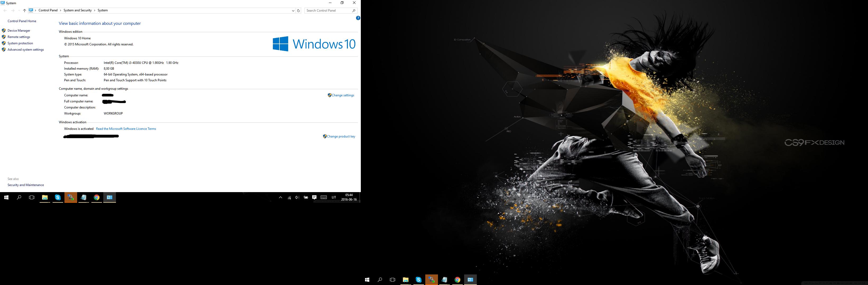Click the Windows is activated text
The height and width of the screenshot is (285, 868).
(x=79, y=129)
